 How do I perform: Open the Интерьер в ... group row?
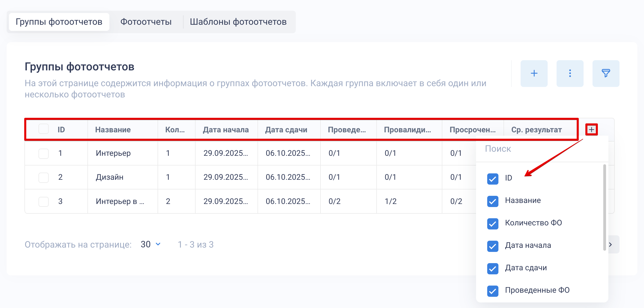pyautogui.click(x=120, y=201)
